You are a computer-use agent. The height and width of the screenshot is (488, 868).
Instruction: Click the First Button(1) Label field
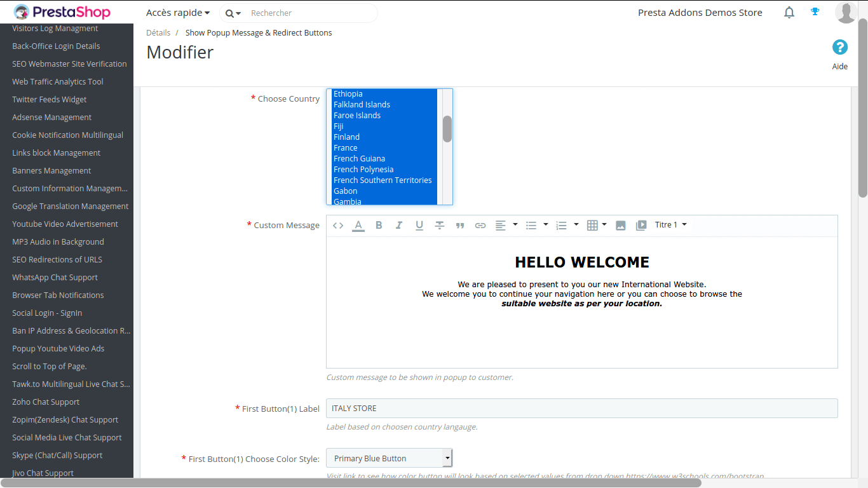point(581,408)
